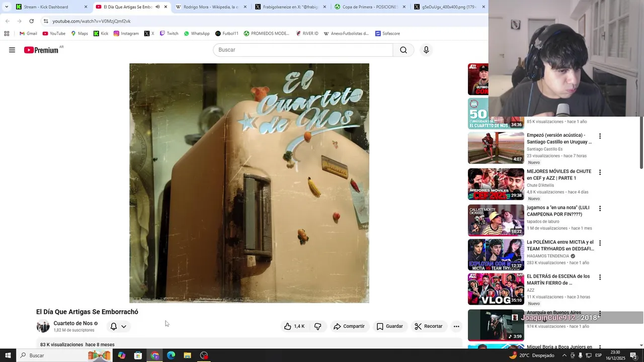Show hidden tray icons chevron

564,355
